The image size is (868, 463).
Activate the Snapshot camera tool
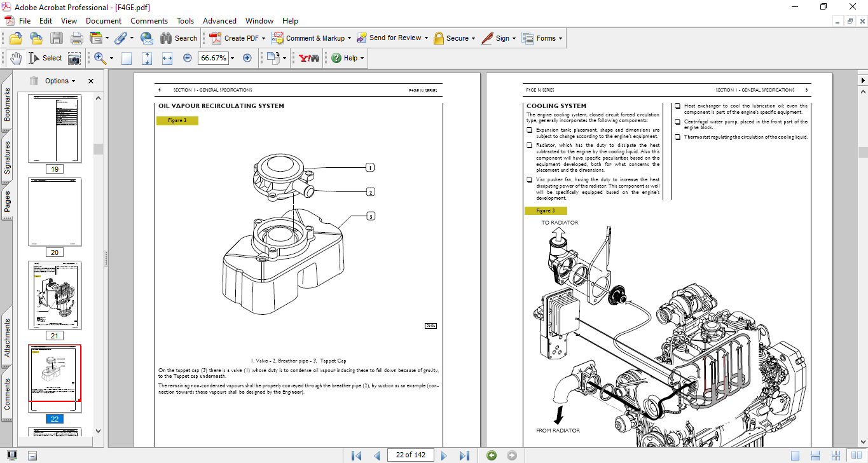(x=74, y=58)
